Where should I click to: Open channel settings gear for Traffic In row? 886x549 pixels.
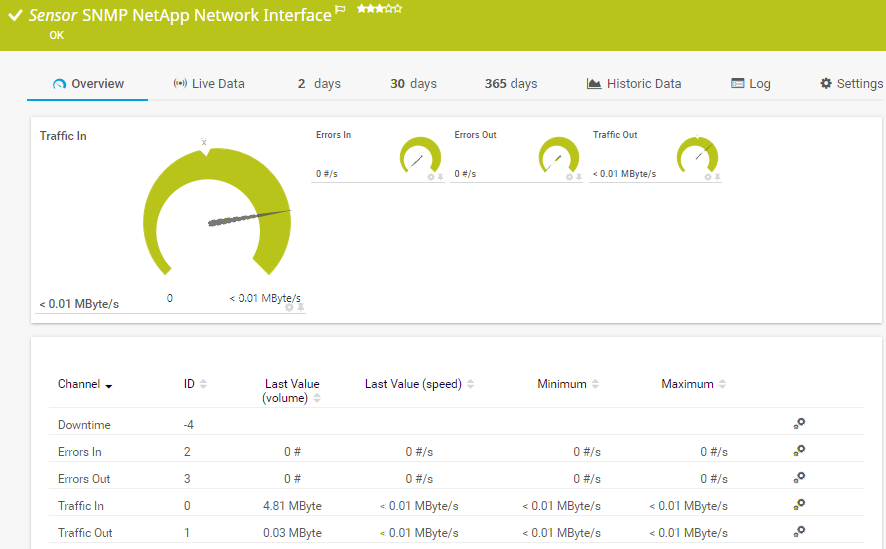(799, 505)
